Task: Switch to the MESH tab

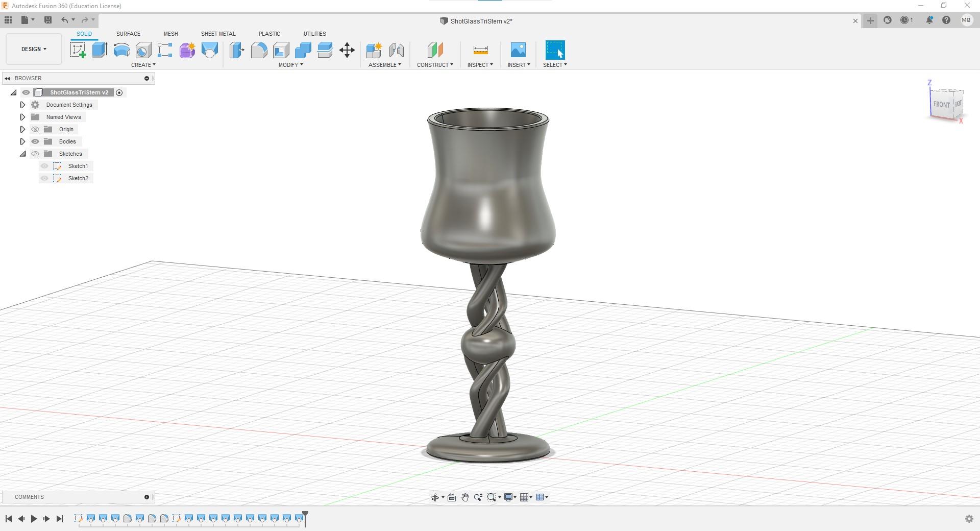Action: (x=171, y=34)
